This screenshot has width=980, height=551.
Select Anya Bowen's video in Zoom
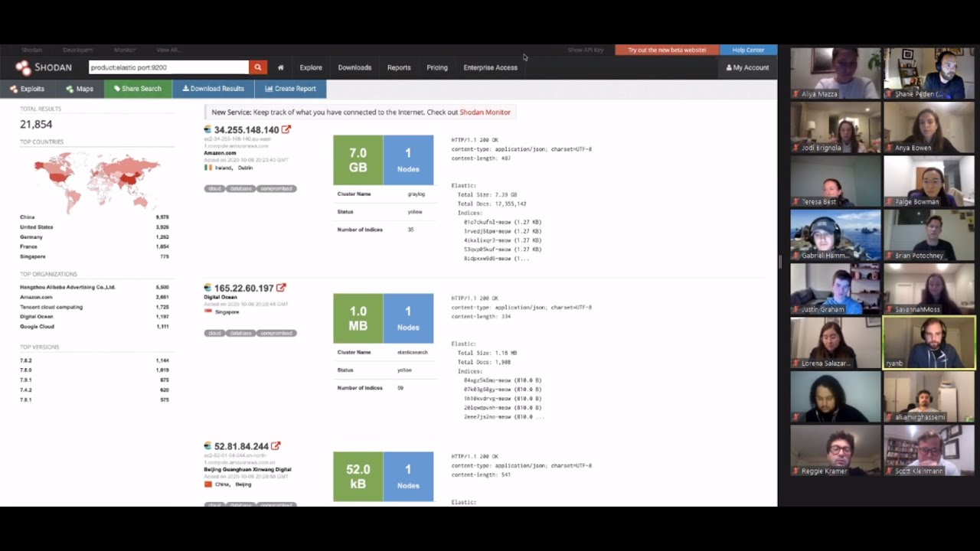click(929, 127)
